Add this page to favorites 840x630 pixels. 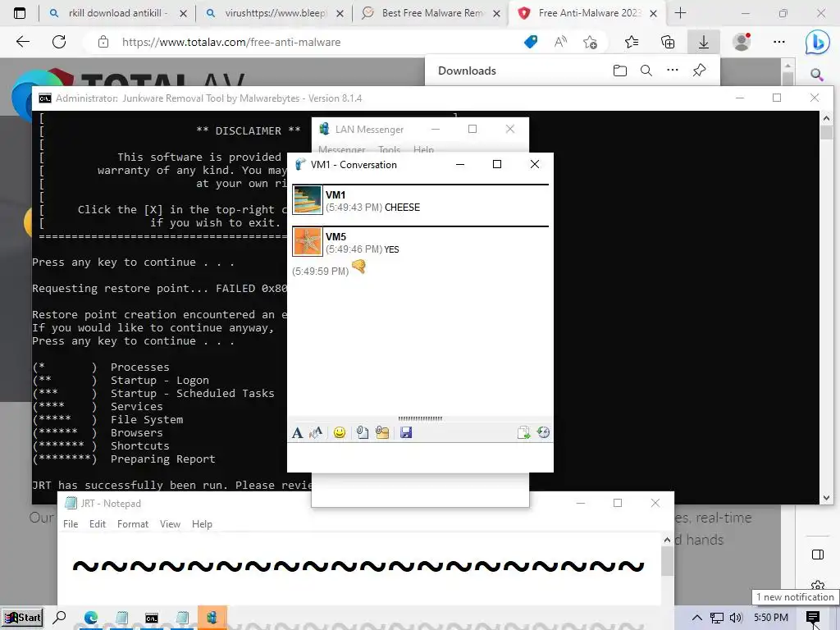click(x=591, y=42)
